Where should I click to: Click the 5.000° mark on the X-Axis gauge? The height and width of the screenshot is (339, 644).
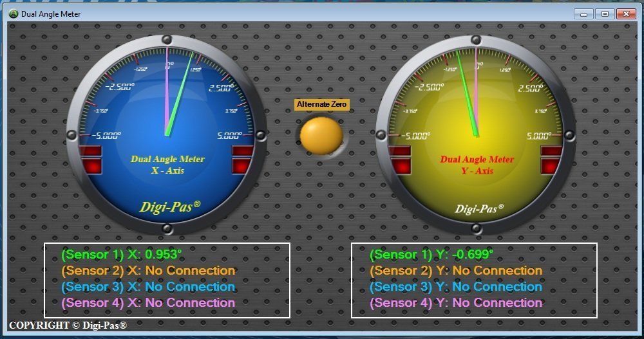point(230,136)
